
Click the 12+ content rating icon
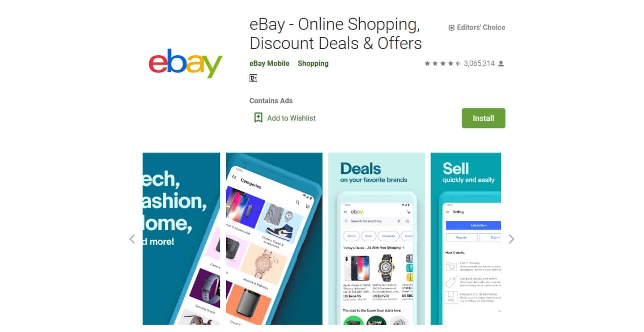(x=253, y=78)
